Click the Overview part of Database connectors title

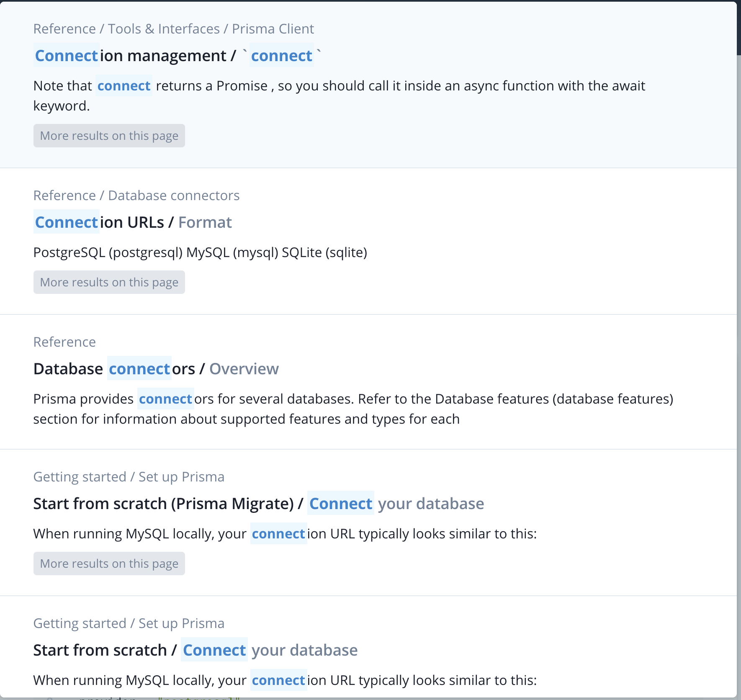click(x=244, y=368)
